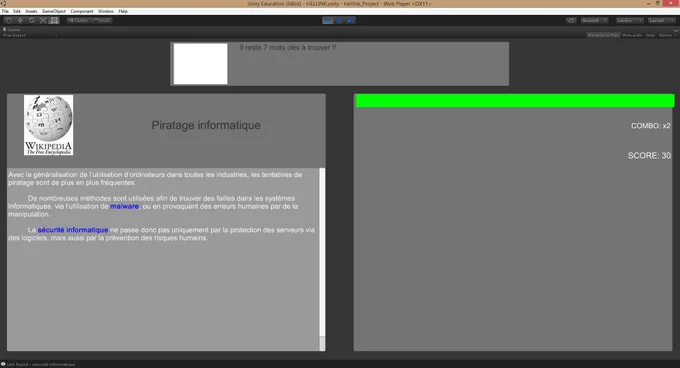
Task: Minimize the Unity window
Action: [649, 3]
